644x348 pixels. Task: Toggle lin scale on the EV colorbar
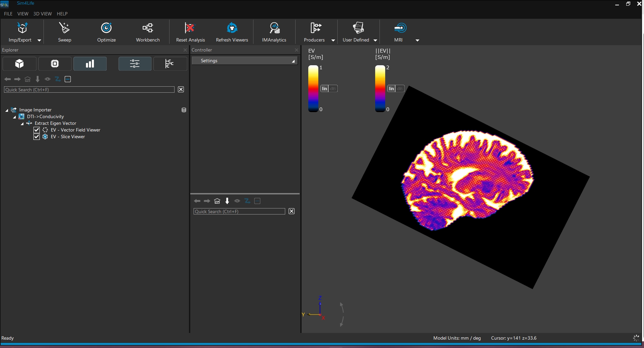pos(324,89)
